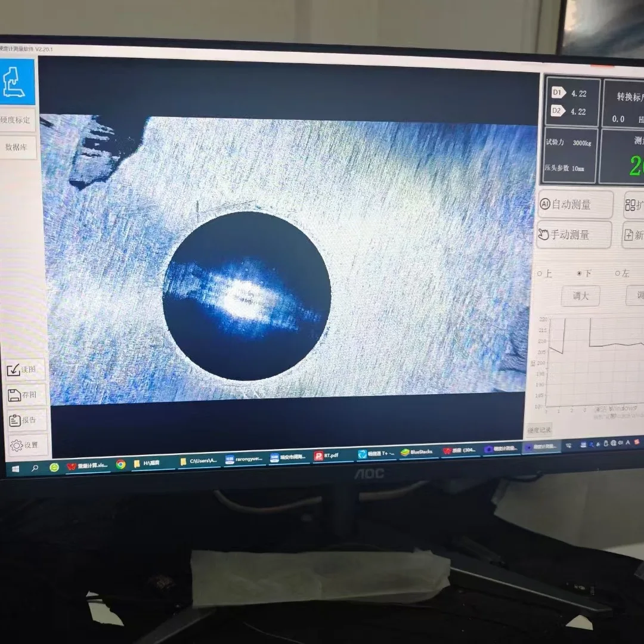This screenshot has width=644, height=644.
Task: Click the indentation circle in the image
Action: 246,296
